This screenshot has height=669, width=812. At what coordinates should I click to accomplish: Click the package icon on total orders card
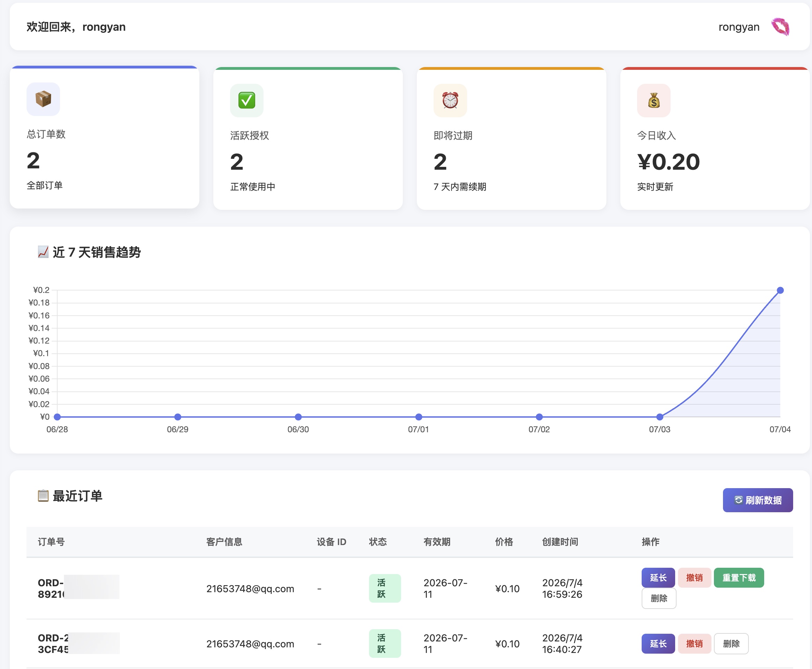(x=43, y=99)
